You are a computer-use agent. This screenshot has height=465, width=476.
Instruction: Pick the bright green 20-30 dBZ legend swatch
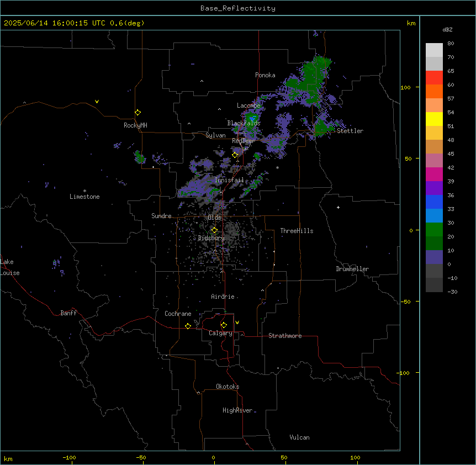pyautogui.click(x=434, y=230)
